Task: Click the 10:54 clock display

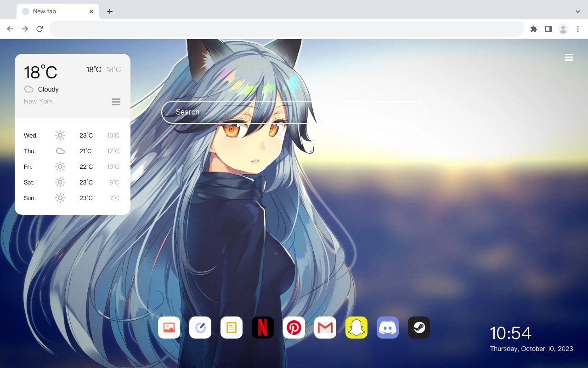Action: [x=510, y=333]
